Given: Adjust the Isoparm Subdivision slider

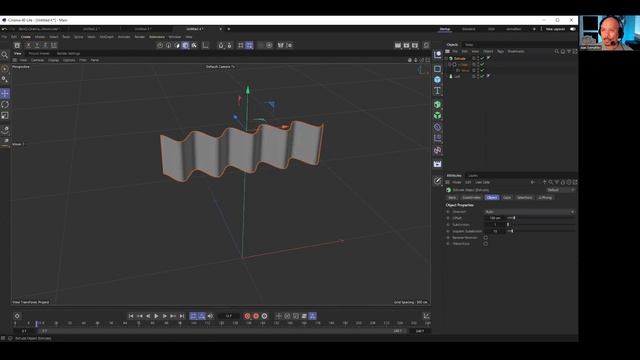Looking at the screenshot, I should pyautogui.click(x=541, y=231).
